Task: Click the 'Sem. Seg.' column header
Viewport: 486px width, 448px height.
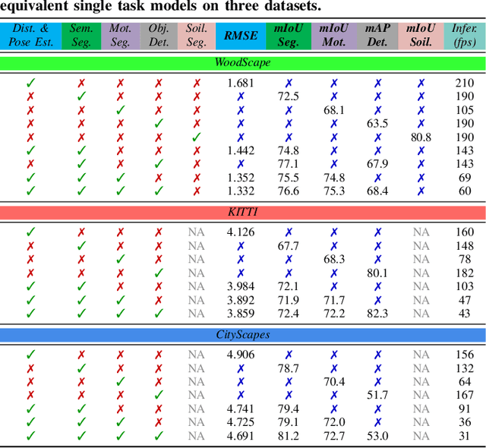Action: click(81, 36)
